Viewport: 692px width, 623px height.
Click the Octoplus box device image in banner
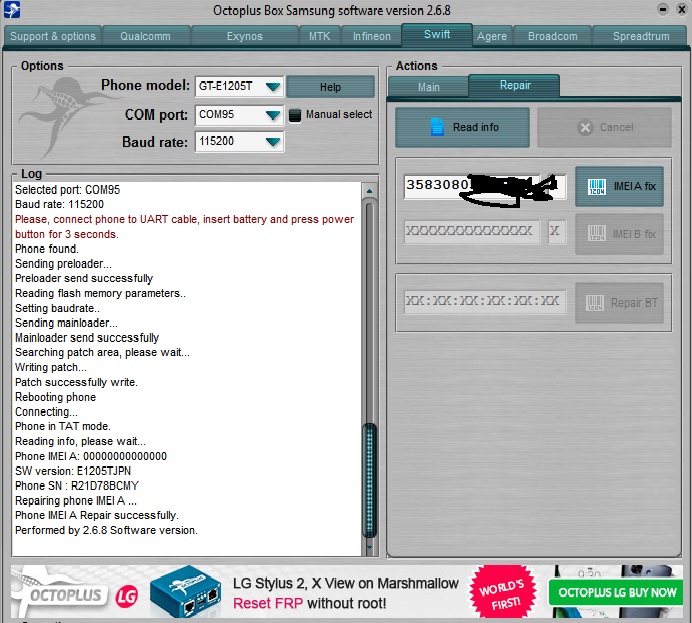185,592
